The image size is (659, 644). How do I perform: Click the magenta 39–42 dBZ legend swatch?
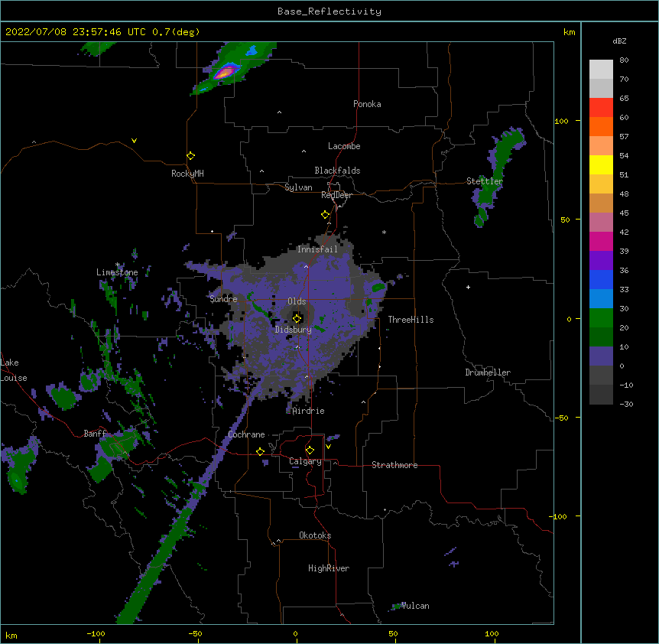[601, 241]
